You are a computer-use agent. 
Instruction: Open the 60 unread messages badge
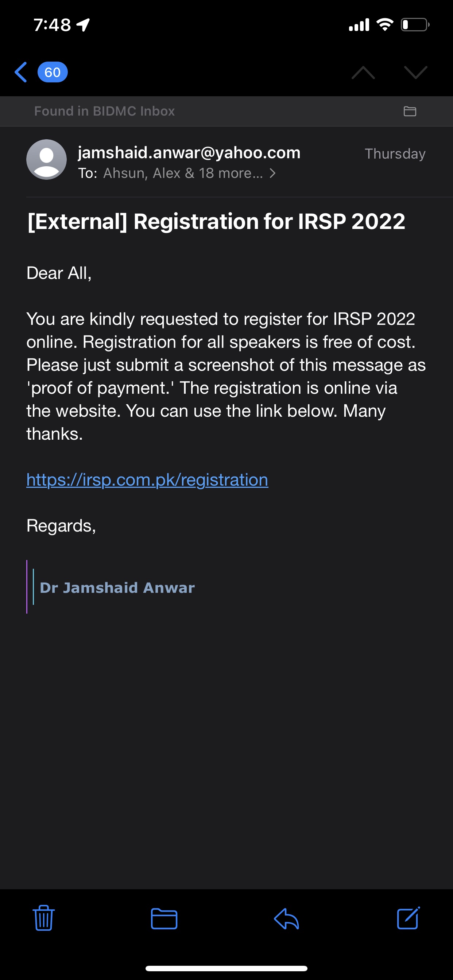(53, 72)
